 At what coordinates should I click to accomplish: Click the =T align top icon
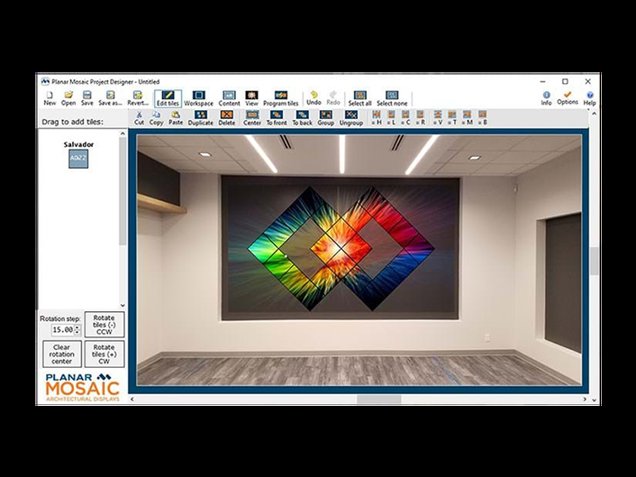coord(452,118)
